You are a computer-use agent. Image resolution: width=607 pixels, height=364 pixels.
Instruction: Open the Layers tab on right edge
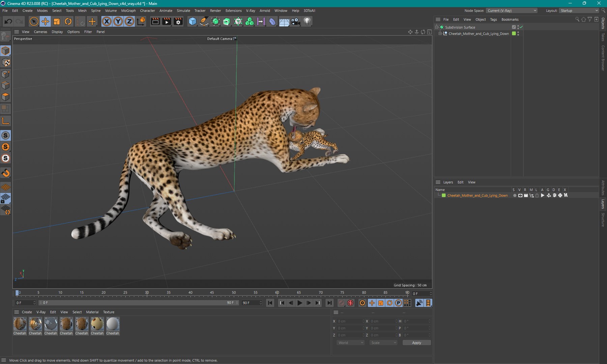coord(603,204)
